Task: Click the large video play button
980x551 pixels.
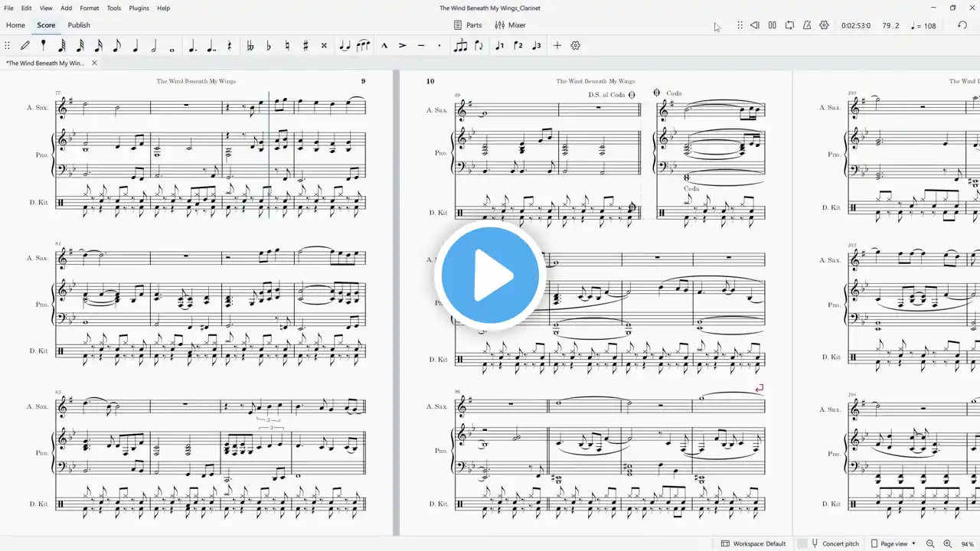Action: pyautogui.click(x=490, y=275)
